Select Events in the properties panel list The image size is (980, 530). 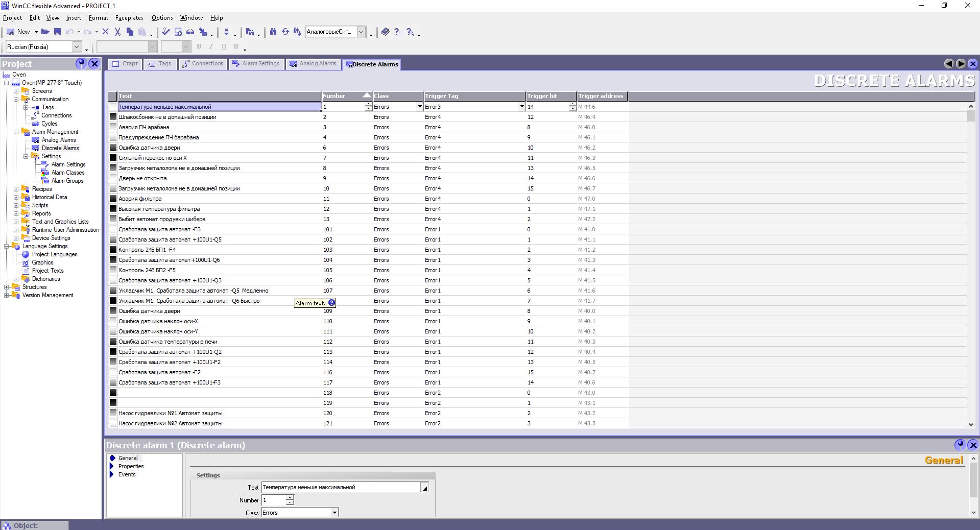coord(127,474)
